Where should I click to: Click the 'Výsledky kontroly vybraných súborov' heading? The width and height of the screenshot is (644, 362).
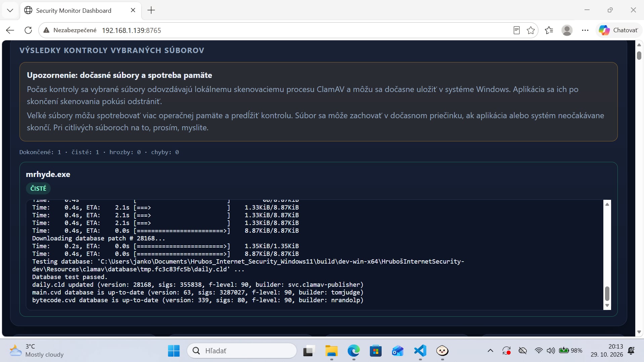point(112,50)
